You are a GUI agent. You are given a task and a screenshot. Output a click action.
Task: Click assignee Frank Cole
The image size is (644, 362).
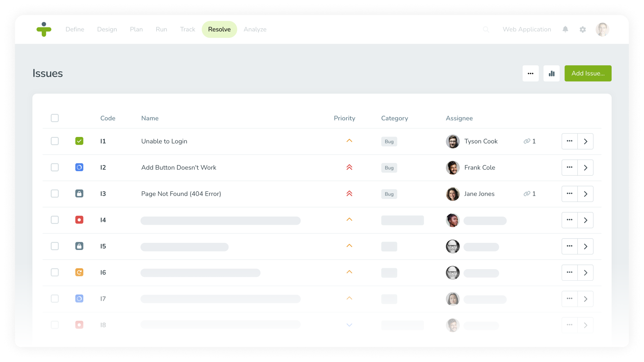coord(480,168)
